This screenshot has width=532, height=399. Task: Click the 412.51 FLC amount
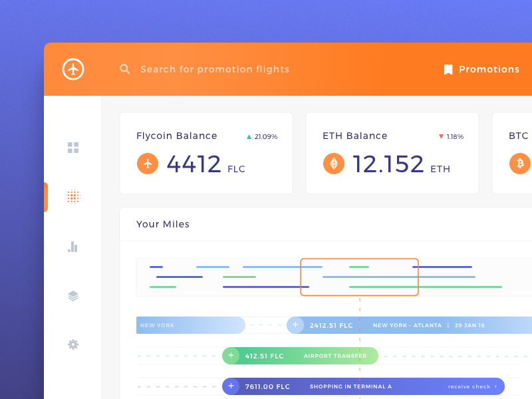pos(264,356)
